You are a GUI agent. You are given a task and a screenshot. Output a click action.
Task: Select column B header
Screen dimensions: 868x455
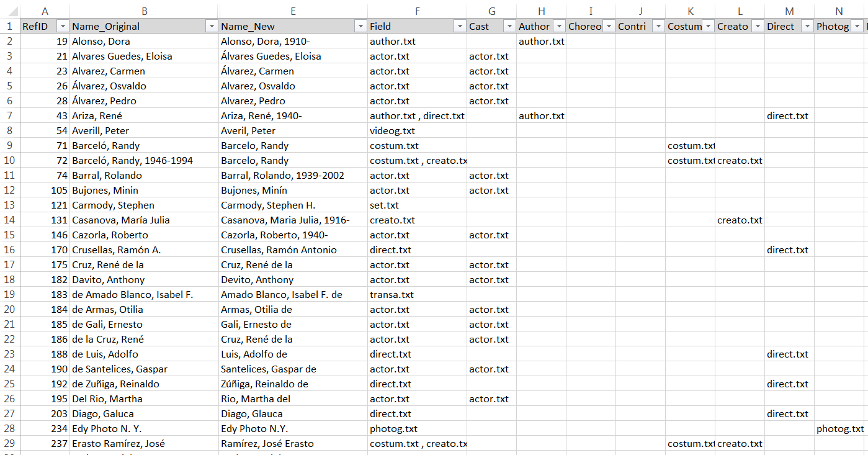pyautogui.click(x=144, y=11)
